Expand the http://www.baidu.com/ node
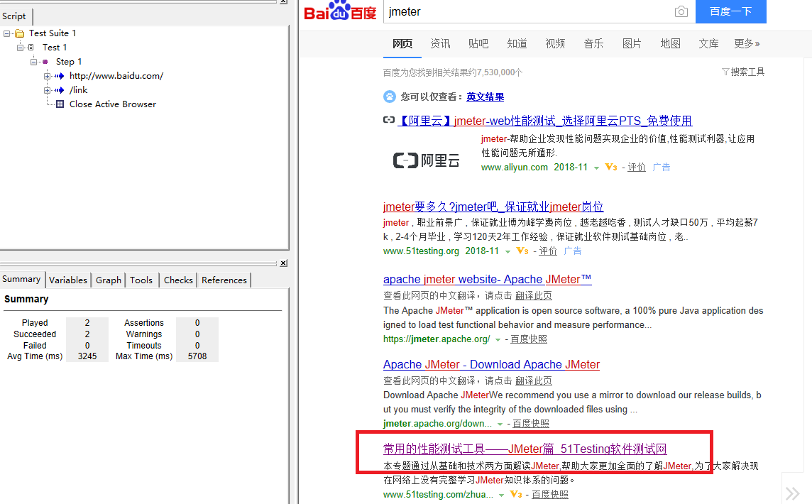Image resolution: width=812 pixels, height=504 pixels. coord(47,76)
